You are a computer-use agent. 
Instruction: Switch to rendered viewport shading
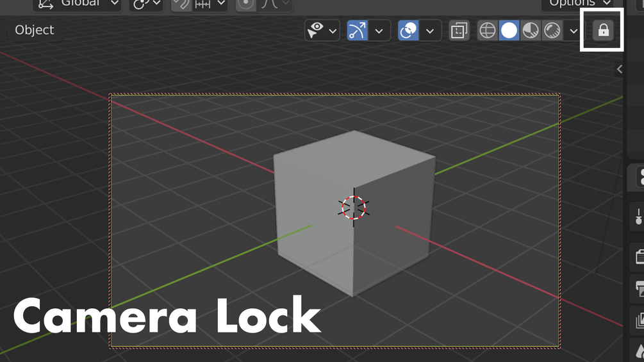[x=552, y=30]
